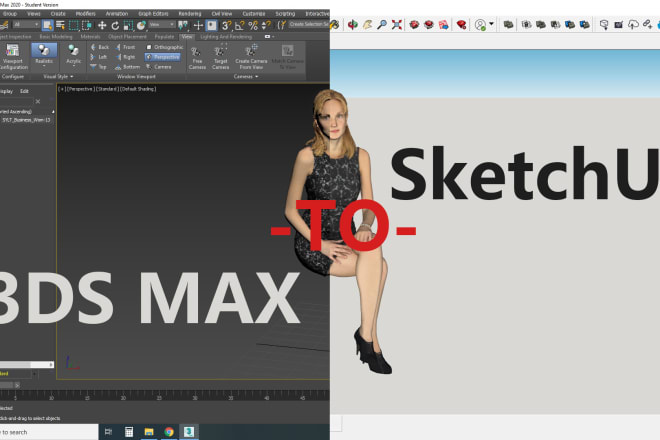Switch viewport to Back view
Viewport: 660px width, 440px height.
pyautogui.click(x=100, y=47)
